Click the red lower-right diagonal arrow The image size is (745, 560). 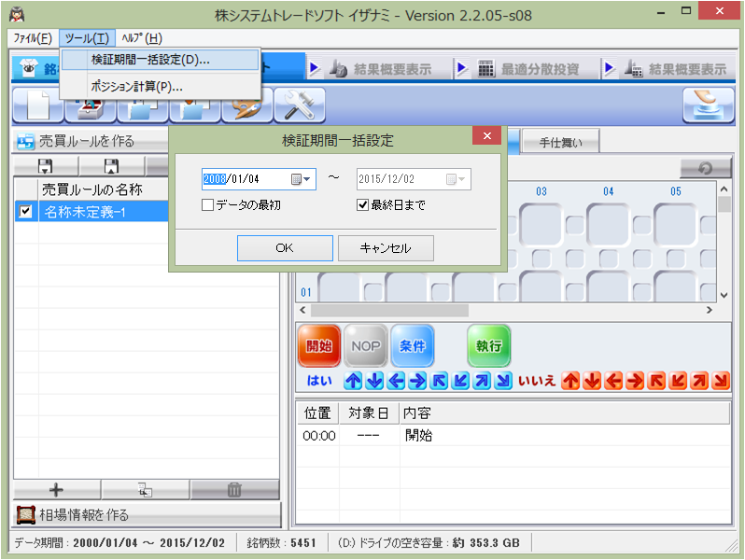coord(722,381)
